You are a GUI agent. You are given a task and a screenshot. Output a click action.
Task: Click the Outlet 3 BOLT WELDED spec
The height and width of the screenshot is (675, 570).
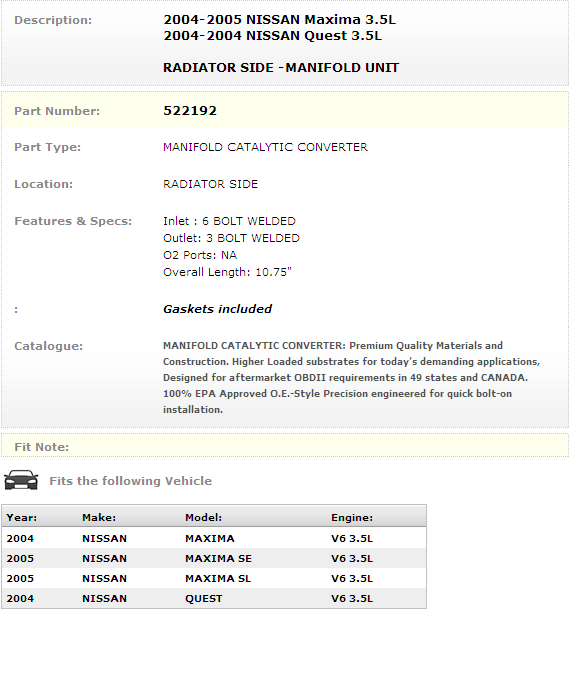pos(231,238)
